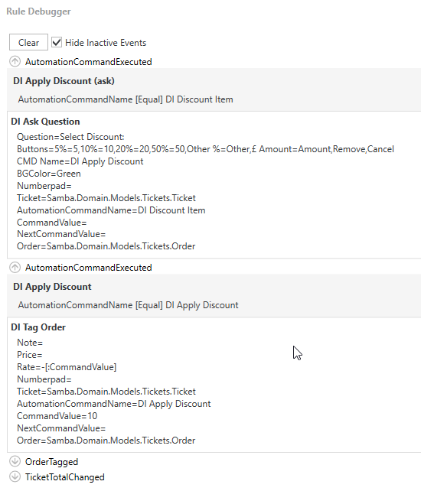Click the Hide Inactive Events label text
The width and height of the screenshot is (421, 504).
106,43
